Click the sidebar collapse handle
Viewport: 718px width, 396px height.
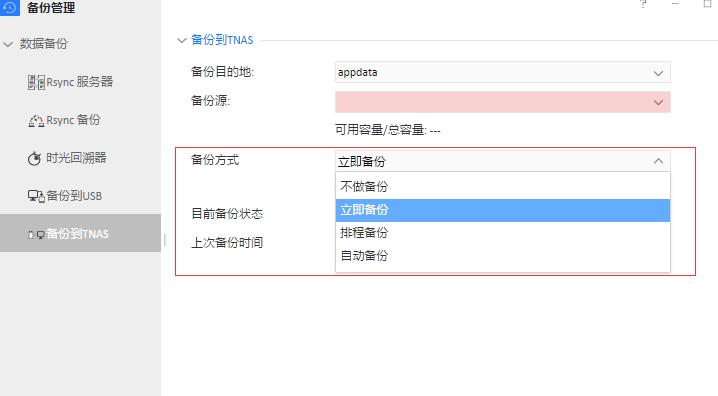[x=164, y=240]
